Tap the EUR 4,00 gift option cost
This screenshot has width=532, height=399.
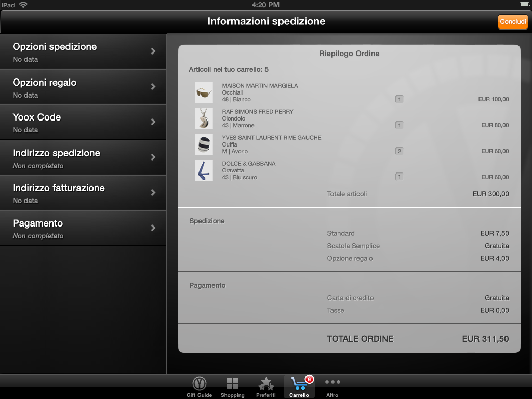[x=495, y=259]
